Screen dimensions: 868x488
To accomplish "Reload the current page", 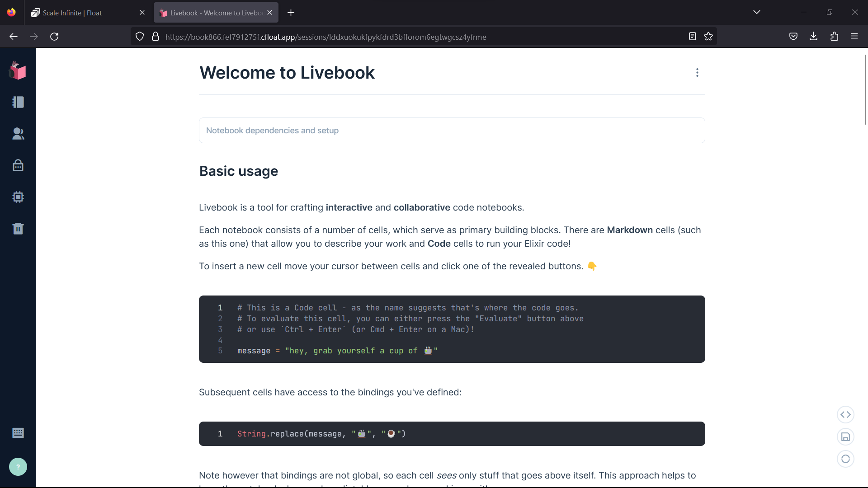I will [54, 37].
